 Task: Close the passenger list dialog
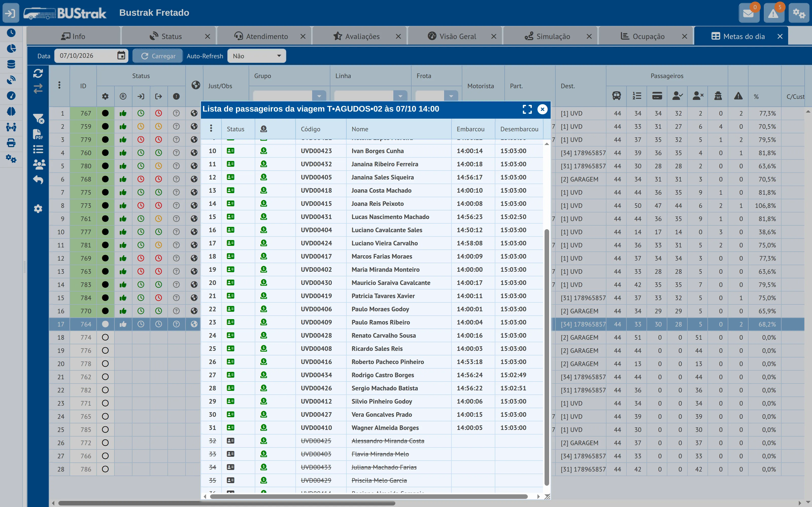[x=542, y=109]
